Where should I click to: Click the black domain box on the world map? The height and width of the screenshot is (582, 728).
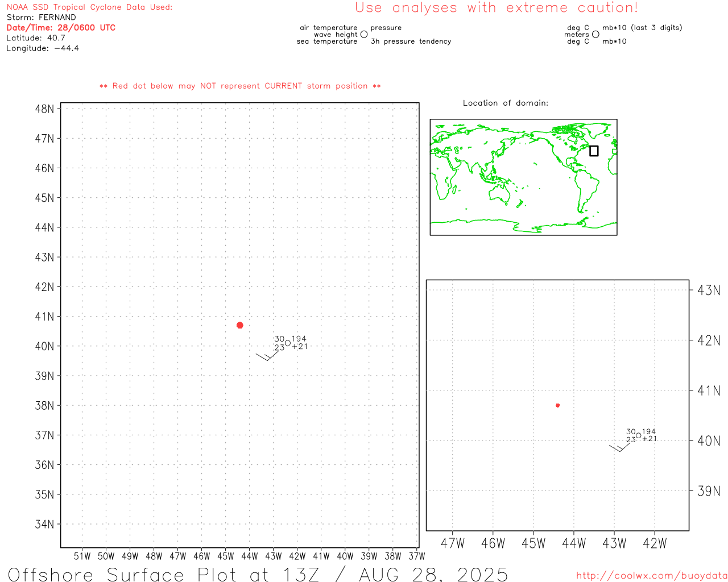coord(594,151)
